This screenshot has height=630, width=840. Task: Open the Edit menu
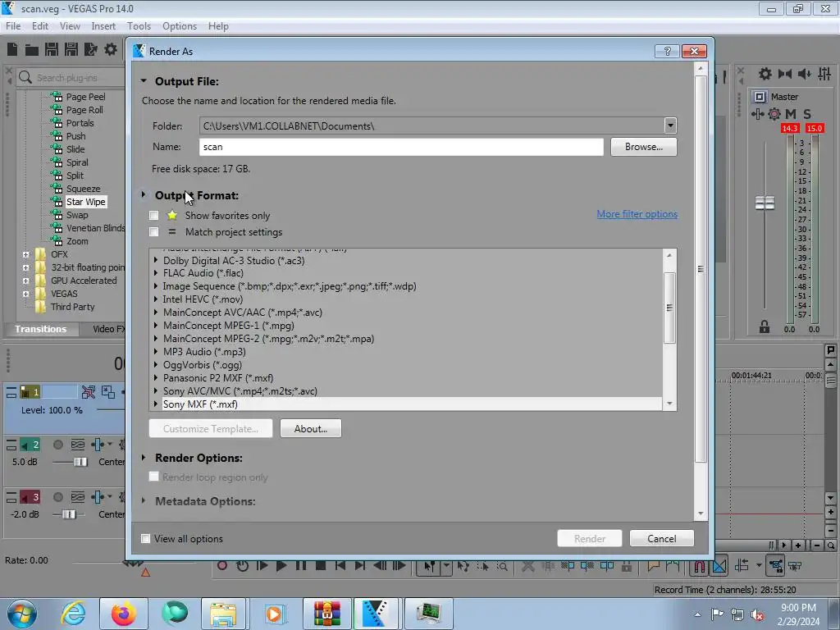click(x=40, y=25)
